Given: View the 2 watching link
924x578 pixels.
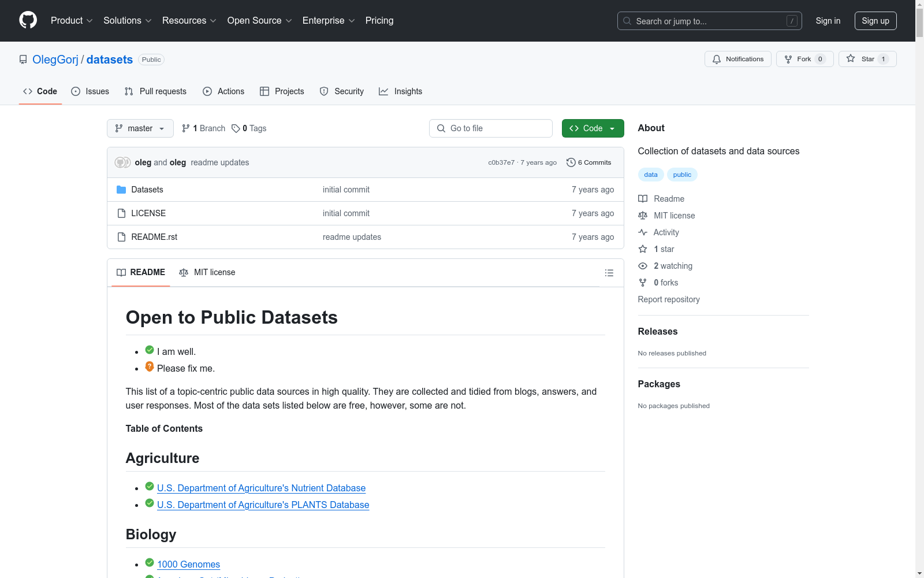Looking at the screenshot, I should point(665,266).
